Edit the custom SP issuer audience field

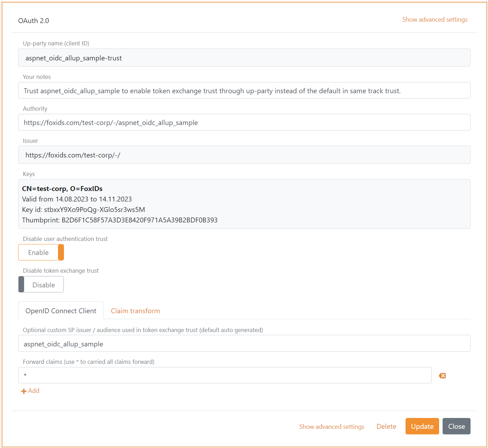pos(244,343)
